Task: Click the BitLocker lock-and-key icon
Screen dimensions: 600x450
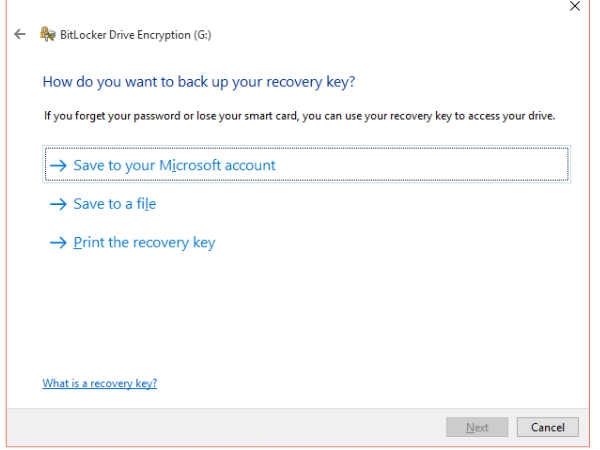Action: click(48, 34)
